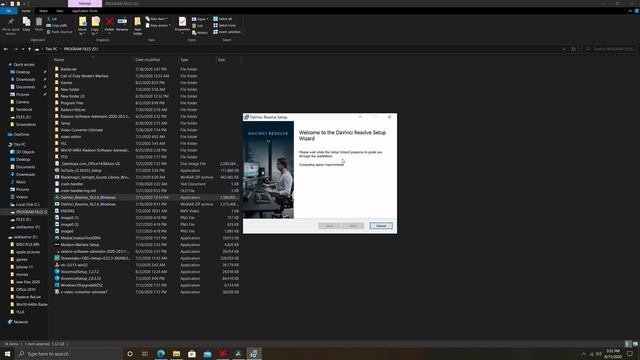The height and width of the screenshot is (360, 640).
Task: Select the Games folder in the list
Action: 66,82
